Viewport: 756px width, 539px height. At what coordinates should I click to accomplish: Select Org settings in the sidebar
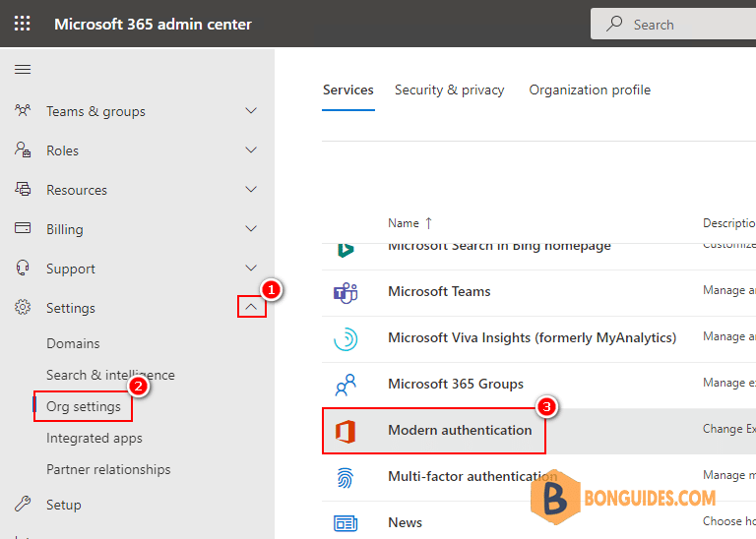pyautogui.click(x=84, y=406)
